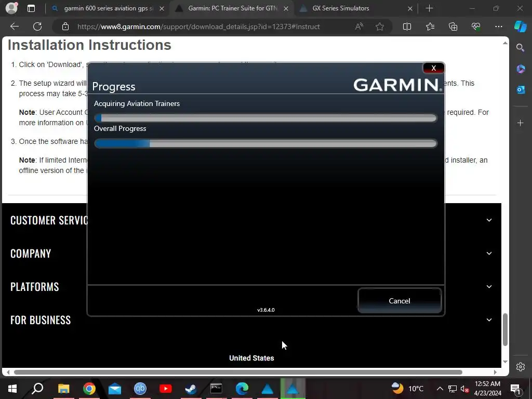Screen dimensions: 532x399
Task: Click the Overall Progress bar
Action: click(x=265, y=143)
